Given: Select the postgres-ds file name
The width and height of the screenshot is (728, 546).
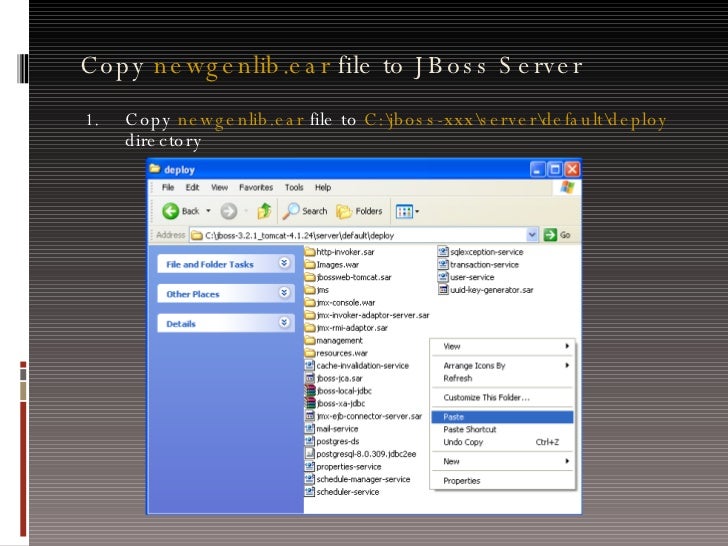Looking at the screenshot, I should (x=338, y=441).
